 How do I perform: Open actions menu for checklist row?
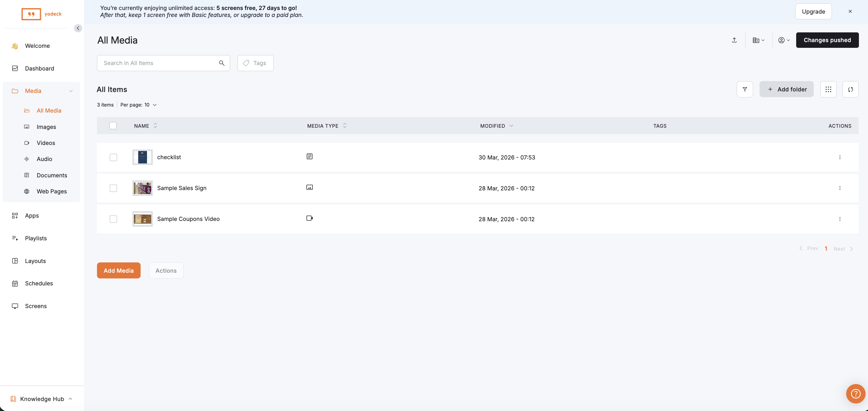coord(840,157)
